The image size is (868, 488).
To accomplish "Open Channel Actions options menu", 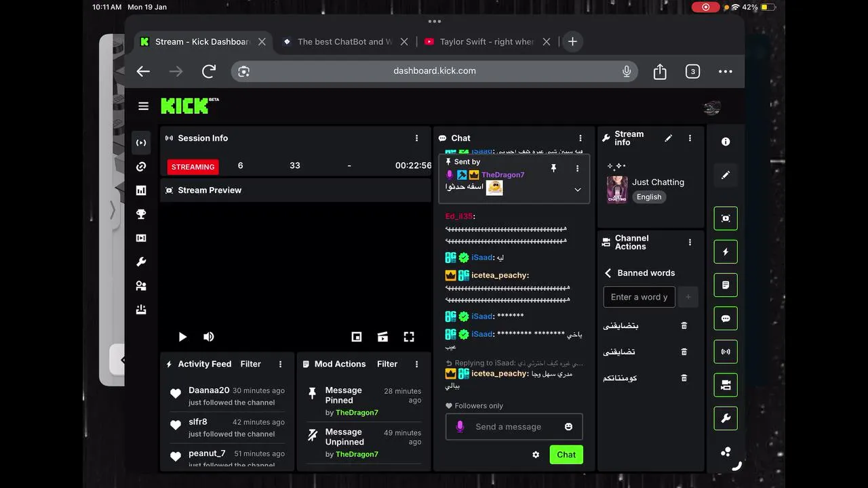I will tap(690, 243).
